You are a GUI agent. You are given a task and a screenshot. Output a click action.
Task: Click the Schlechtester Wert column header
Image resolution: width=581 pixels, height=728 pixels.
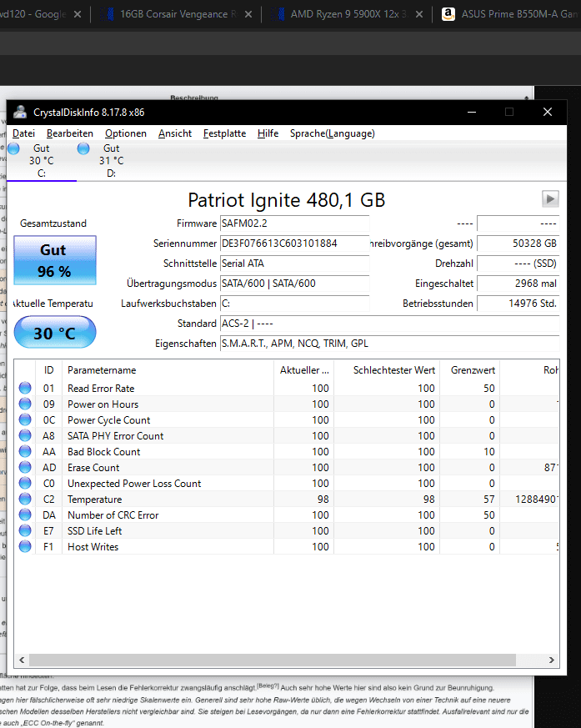pos(387,370)
